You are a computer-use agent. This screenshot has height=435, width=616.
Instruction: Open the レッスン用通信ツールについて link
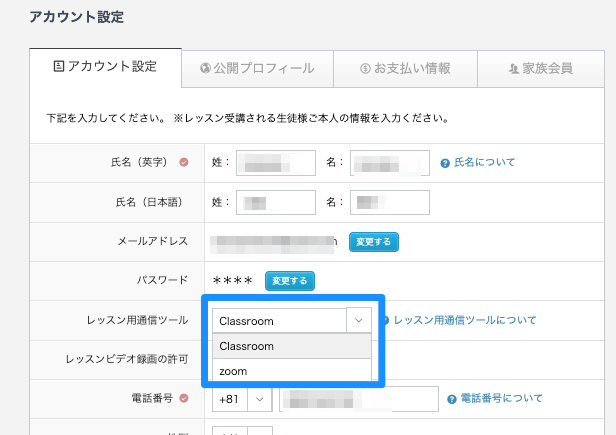(464, 320)
